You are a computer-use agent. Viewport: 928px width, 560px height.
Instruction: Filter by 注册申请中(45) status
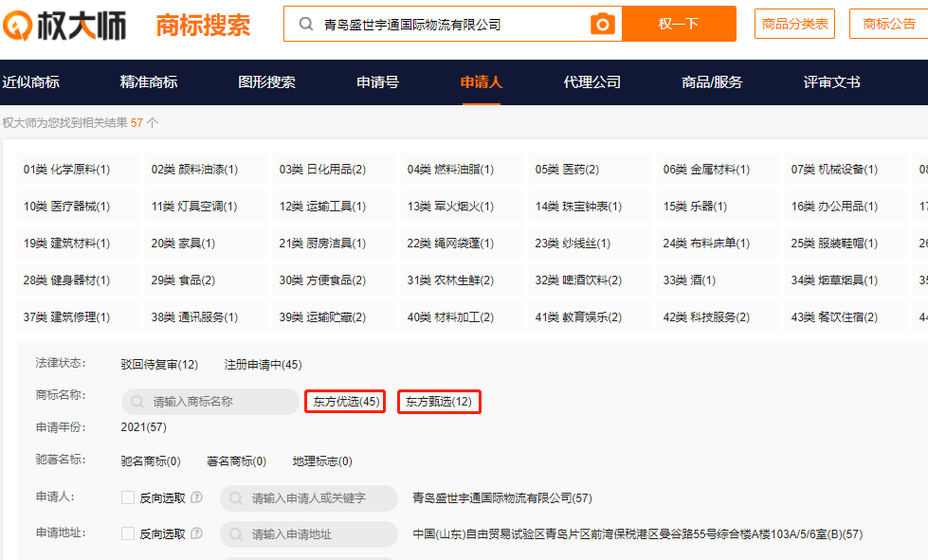point(263,364)
